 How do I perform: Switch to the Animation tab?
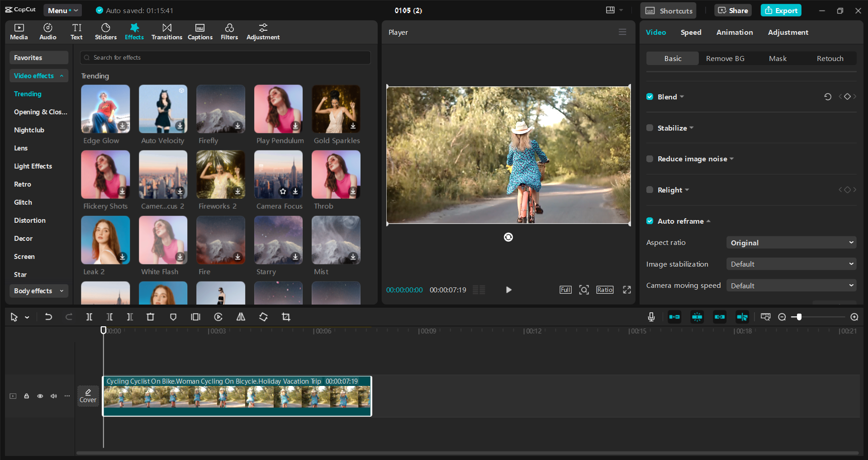pos(734,33)
